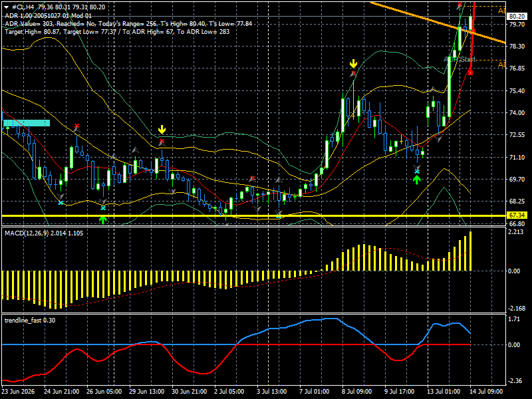Click the '13 Jul 01:00' time label

[444, 392]
